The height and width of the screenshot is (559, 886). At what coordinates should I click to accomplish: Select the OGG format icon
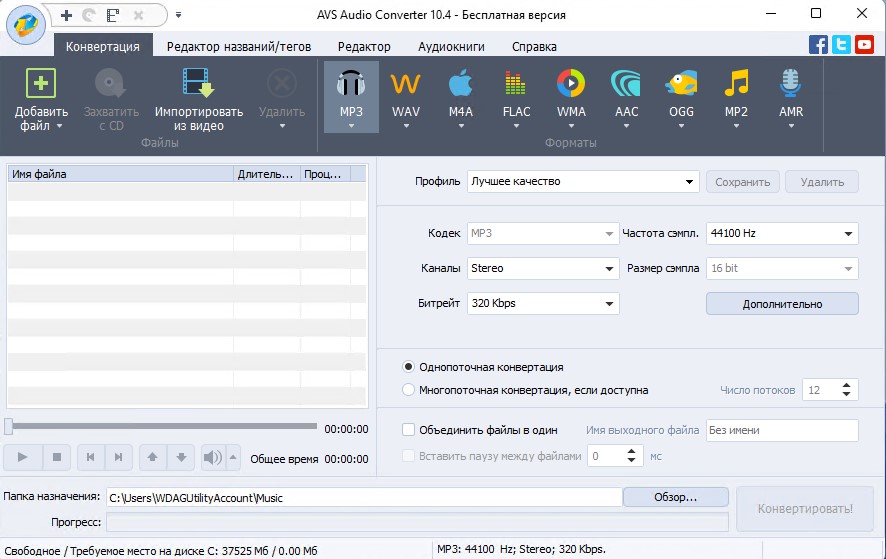681,84
